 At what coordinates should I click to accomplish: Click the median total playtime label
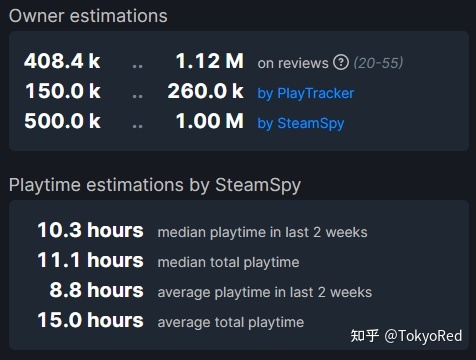coord(228,263)
